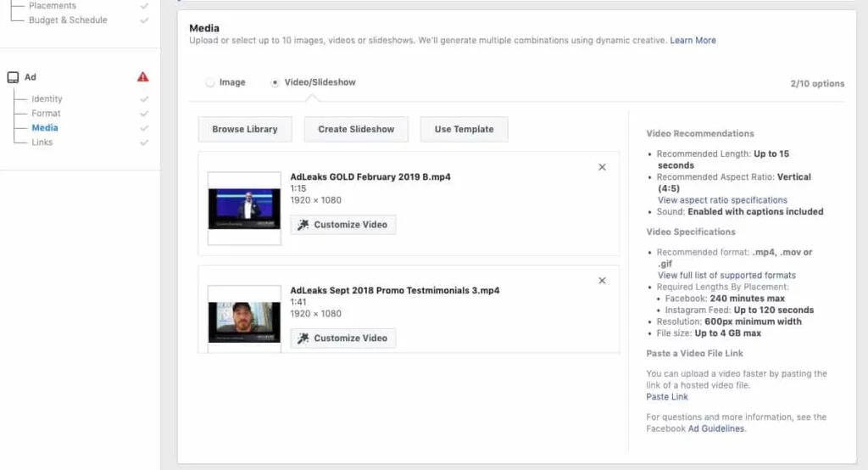Click the 1:41 duration text

point(298,302)
